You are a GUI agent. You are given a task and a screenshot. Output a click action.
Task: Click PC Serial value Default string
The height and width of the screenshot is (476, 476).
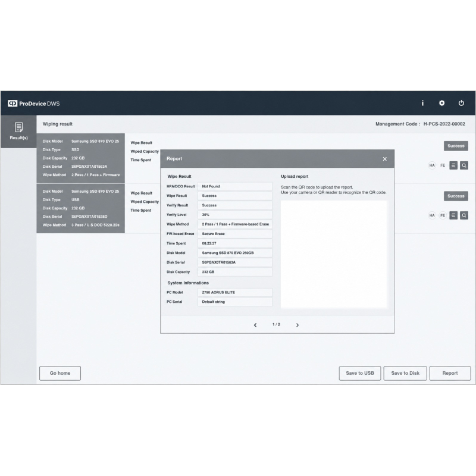[x=234, y=302]
